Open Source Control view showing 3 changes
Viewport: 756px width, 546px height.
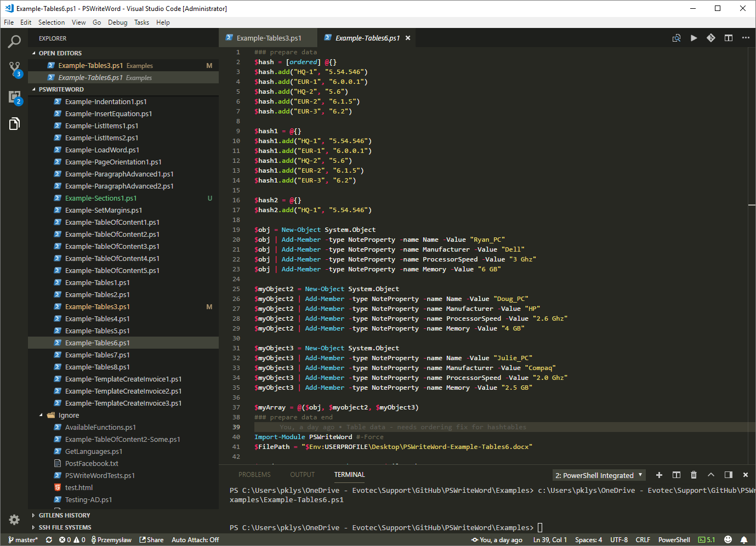coord(14,69)
